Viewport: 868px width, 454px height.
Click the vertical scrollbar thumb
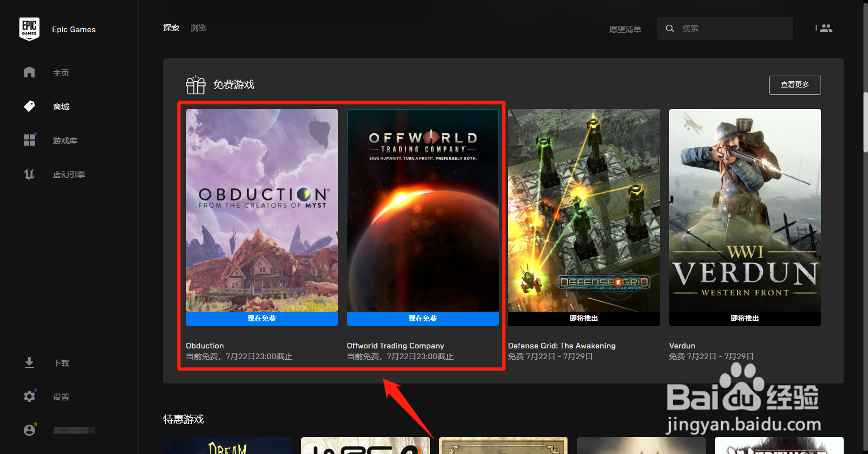point(865,121)
